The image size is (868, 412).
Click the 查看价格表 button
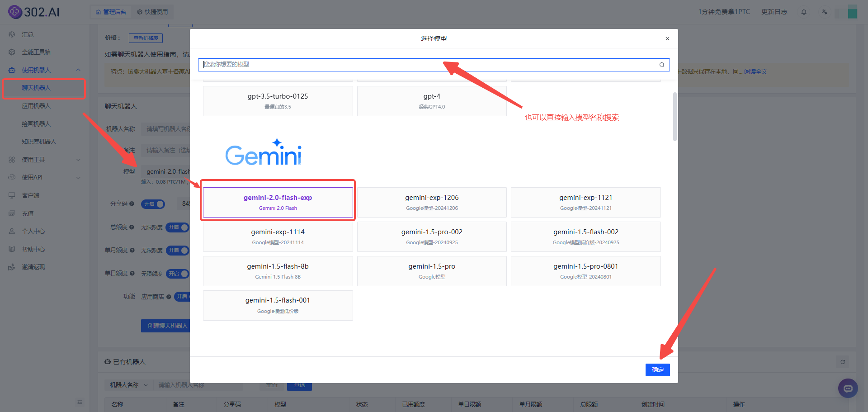(x=146, y=38)
